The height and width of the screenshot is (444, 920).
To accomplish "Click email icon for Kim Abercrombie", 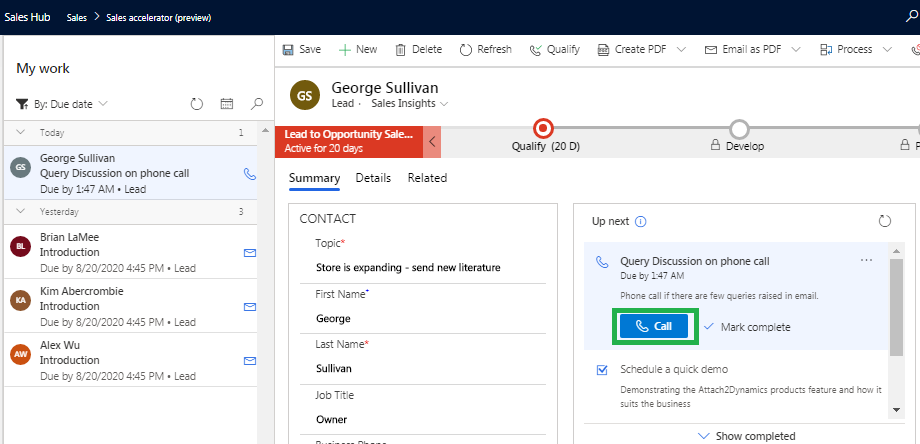I will click(x=250, y=306).
